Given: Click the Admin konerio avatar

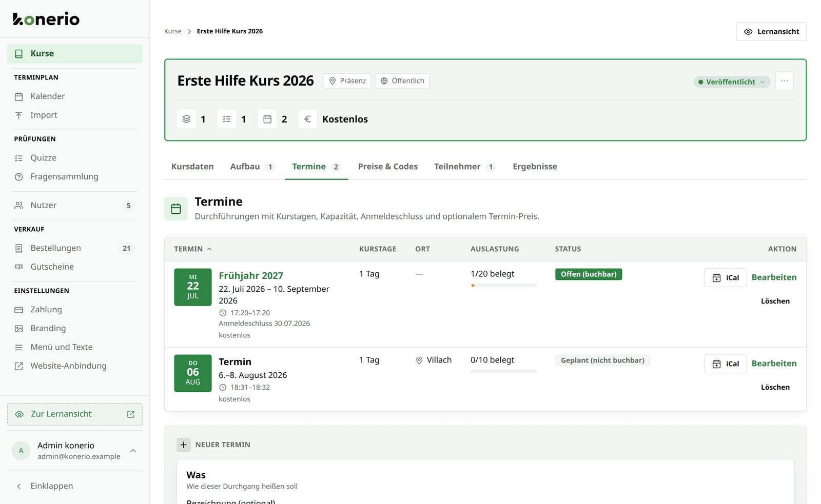Looking at the screenshot, I should tap(21, 451).
